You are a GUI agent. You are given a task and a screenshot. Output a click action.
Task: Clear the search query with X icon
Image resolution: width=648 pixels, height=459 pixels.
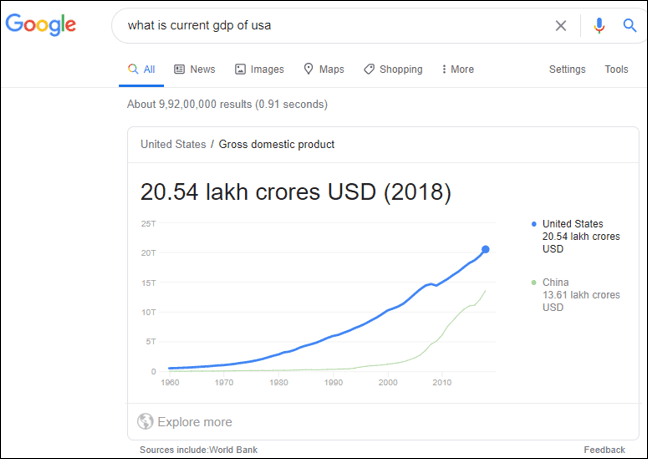pyautogui.click(x=561, y=26)
